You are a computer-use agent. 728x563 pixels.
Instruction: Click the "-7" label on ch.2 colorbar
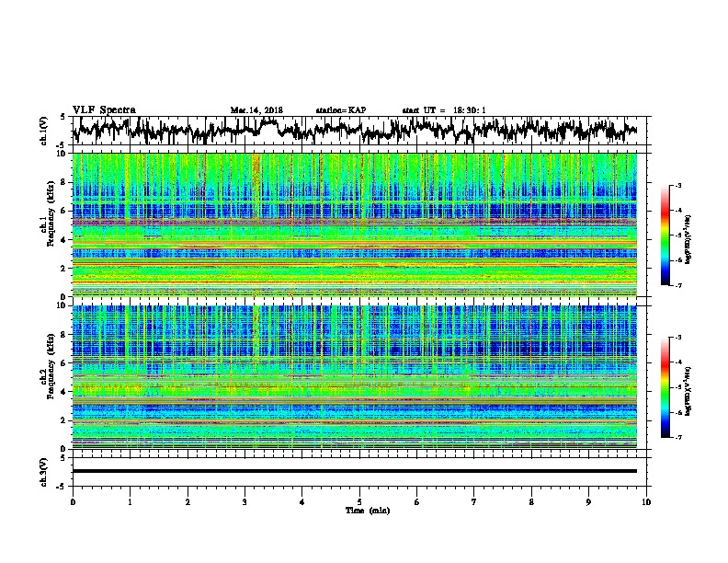click(x=678, y=438)
